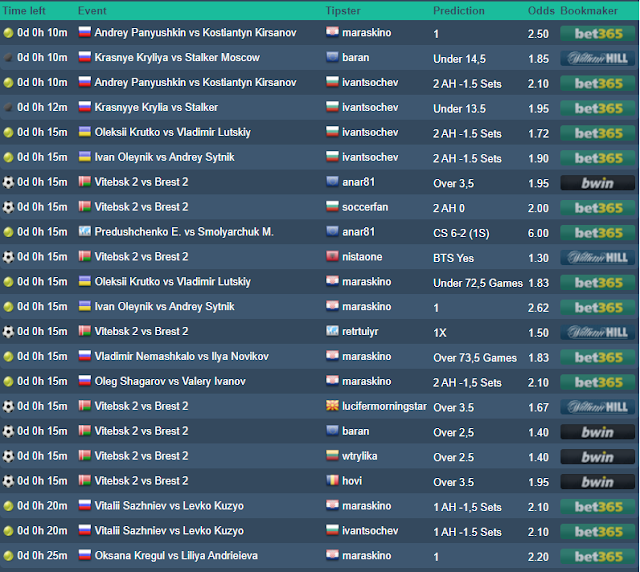This screenshot has height=572, width=640.
Task: Click the flag next to lucifermorningstar
Action: (332, 405)
